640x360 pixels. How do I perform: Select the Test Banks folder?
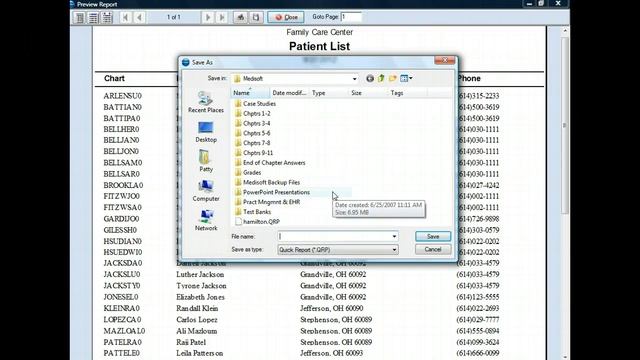point(253,212)
